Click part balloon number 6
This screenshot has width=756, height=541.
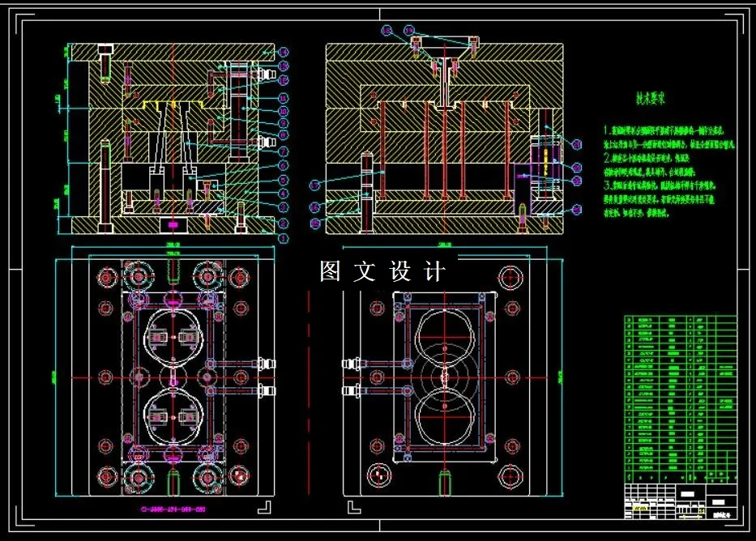coord(284,166)
